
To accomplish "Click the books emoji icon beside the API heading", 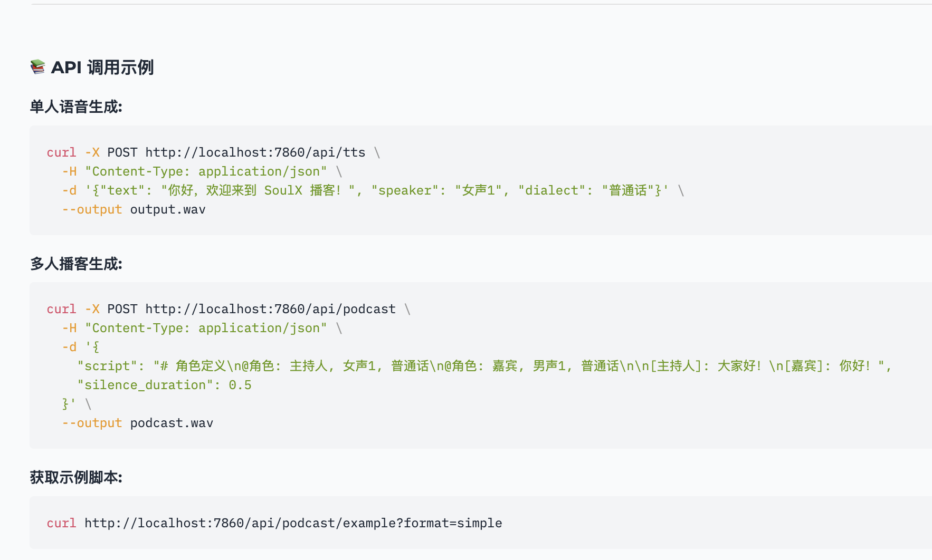I will [x=38, y=67].
